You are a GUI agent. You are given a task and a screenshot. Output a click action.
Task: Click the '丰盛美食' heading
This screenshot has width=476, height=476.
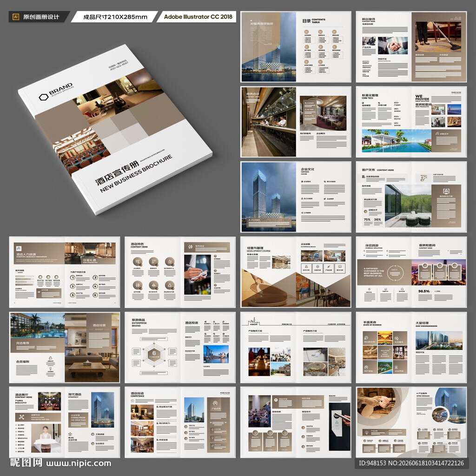[x=370, y=323]
